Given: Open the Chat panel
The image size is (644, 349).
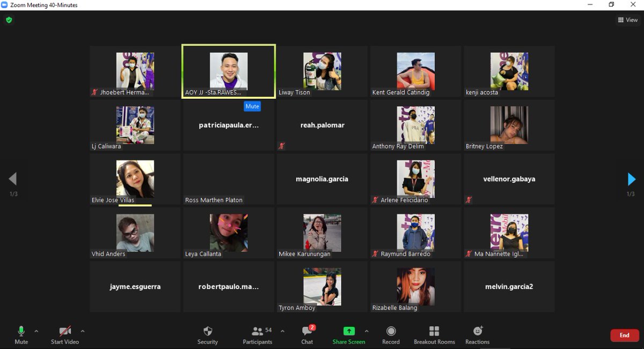Looking at the screenshot, I should (307, 335).
